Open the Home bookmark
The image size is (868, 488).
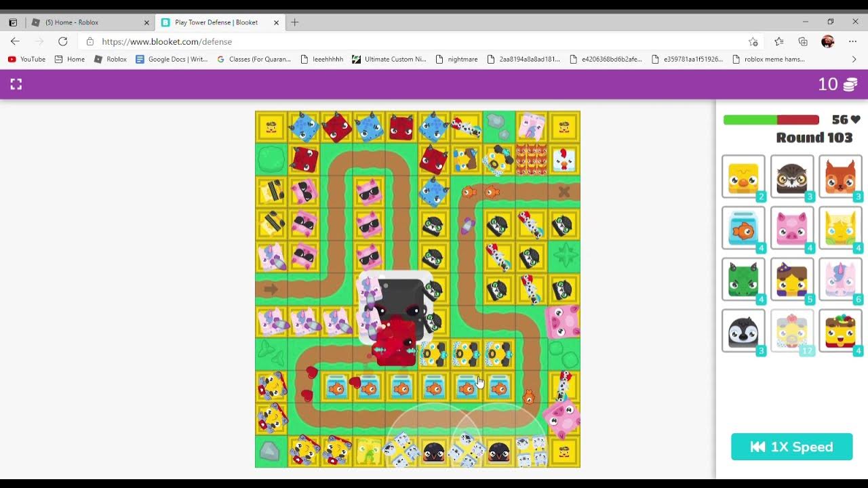tap(69, 59)
